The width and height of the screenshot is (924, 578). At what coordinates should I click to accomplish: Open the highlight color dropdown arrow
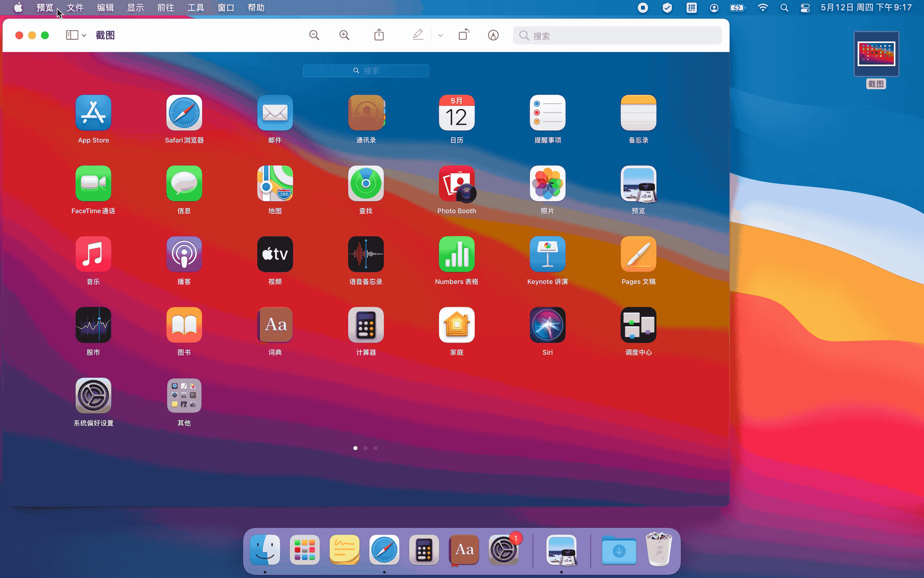(440, 36)
